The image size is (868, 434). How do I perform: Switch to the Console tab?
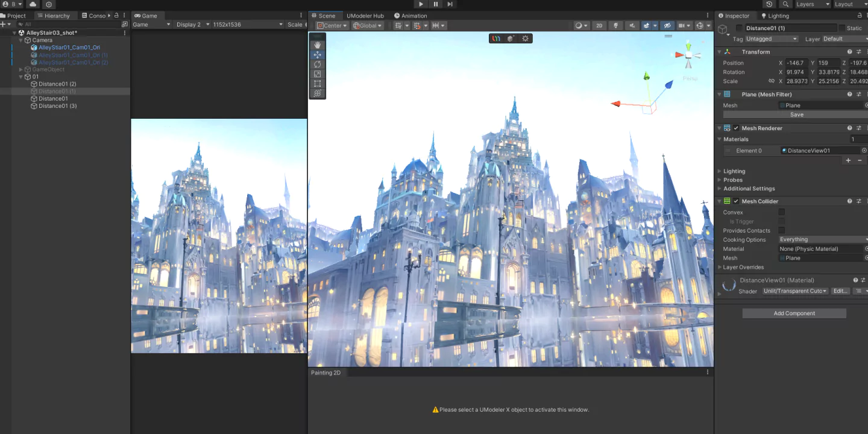coord(94,16)
